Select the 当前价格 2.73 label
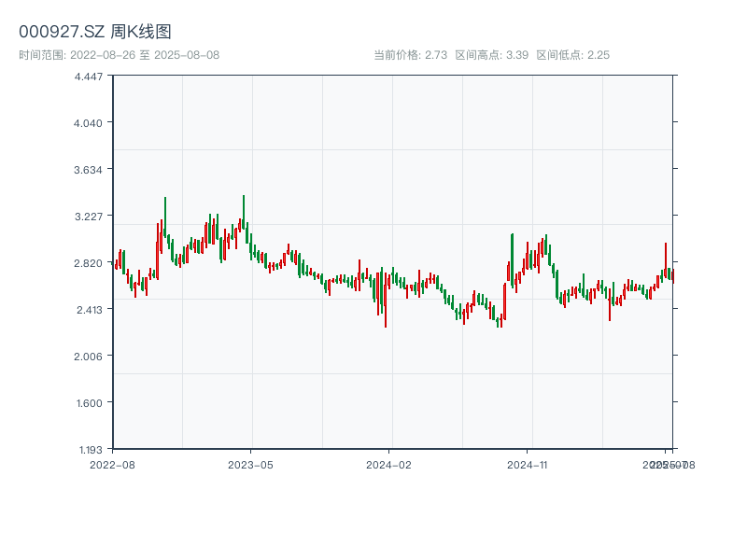747x560 pixels. 410,55
